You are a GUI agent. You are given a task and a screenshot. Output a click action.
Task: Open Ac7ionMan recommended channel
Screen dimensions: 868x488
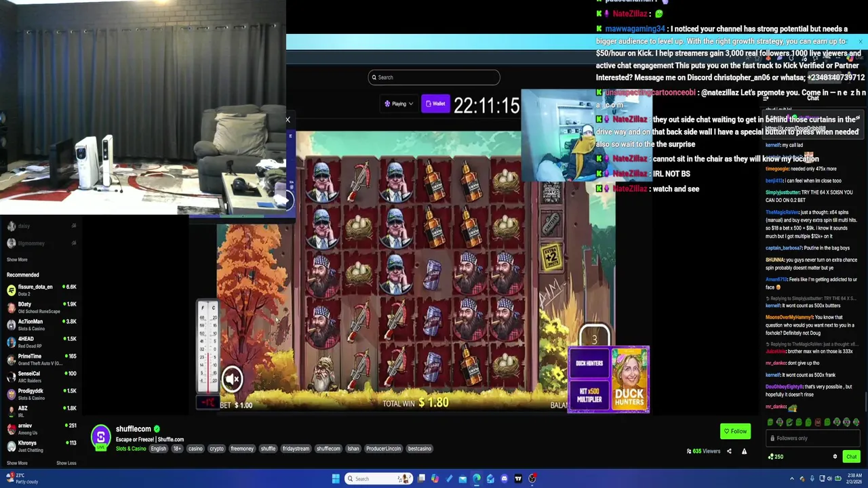[x=41, y=325]
